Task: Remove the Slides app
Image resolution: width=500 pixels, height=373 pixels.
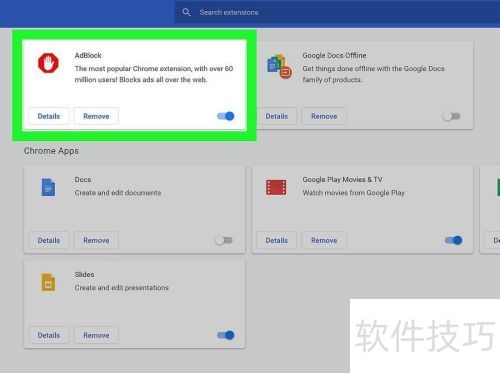Action: 96,335
